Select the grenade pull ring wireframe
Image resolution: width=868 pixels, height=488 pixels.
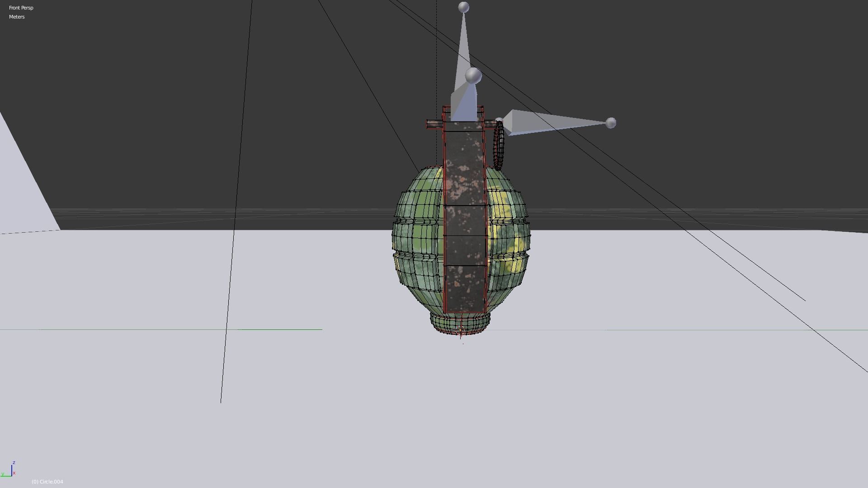[499, 145]
